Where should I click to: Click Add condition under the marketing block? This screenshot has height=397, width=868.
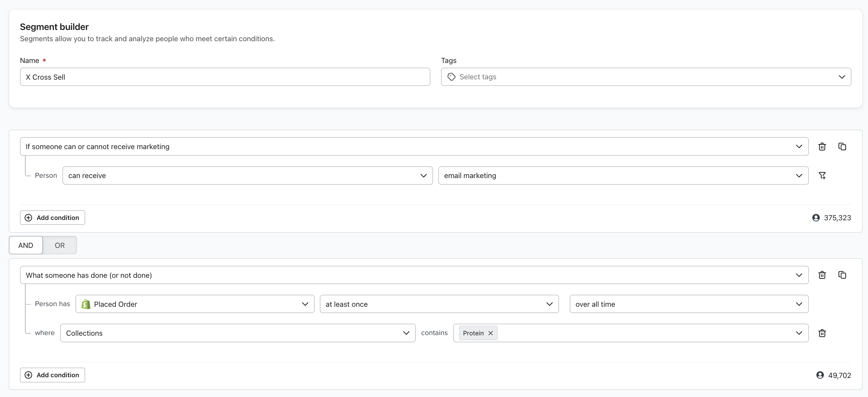coord(52,218)
